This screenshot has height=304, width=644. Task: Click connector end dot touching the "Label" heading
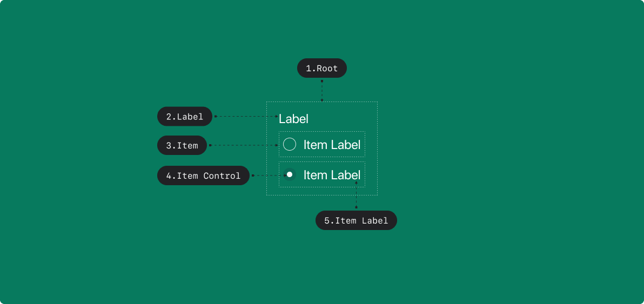tap(277, 116)
